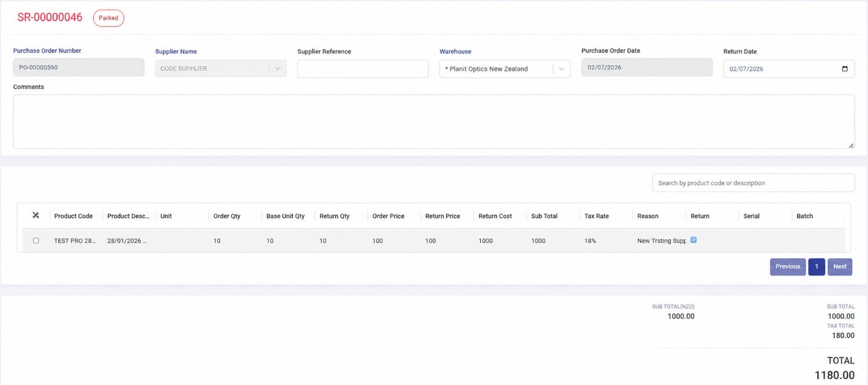Click the Previous page button
The image size is (868, 385).
point(788,266)
